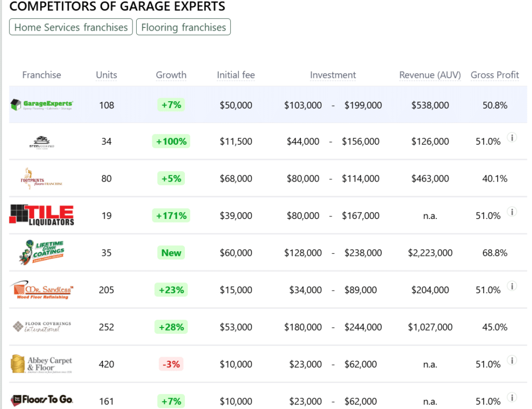This screenshot has height=409, width=532.
Task: Open the Steel Coated franchise logo
Action: (x=42, y=142)
